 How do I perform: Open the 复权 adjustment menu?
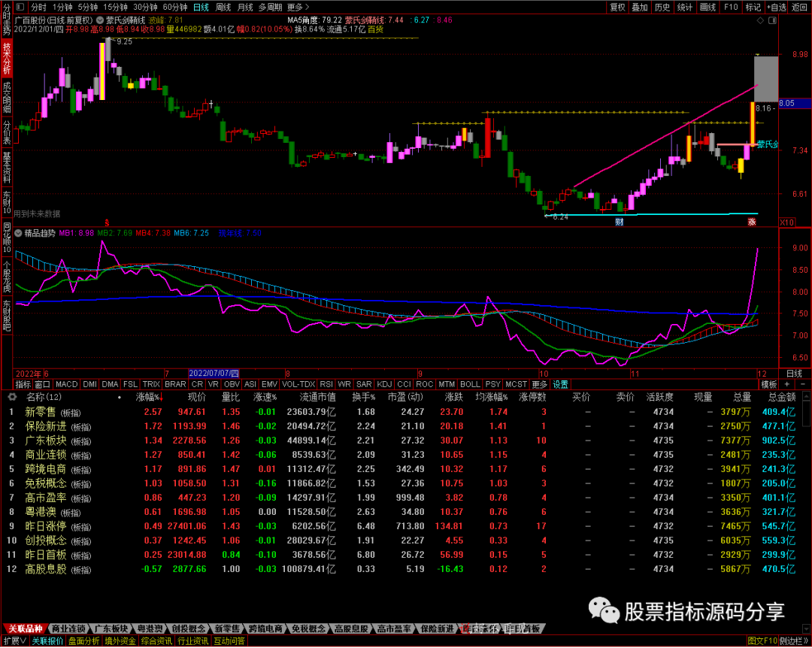pos(617,8)
